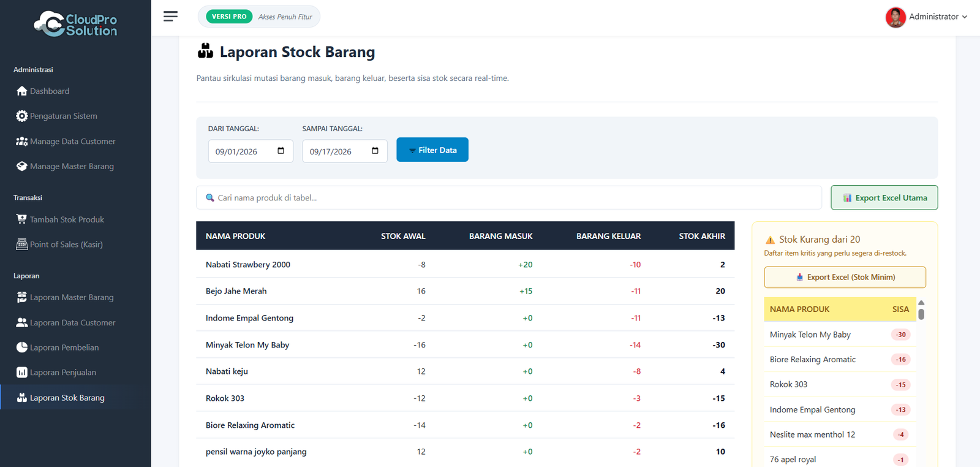This screenshot has width=980, height=467.
Task: Click the NAMA PRODUK main table header
Action: pos(236,236)
